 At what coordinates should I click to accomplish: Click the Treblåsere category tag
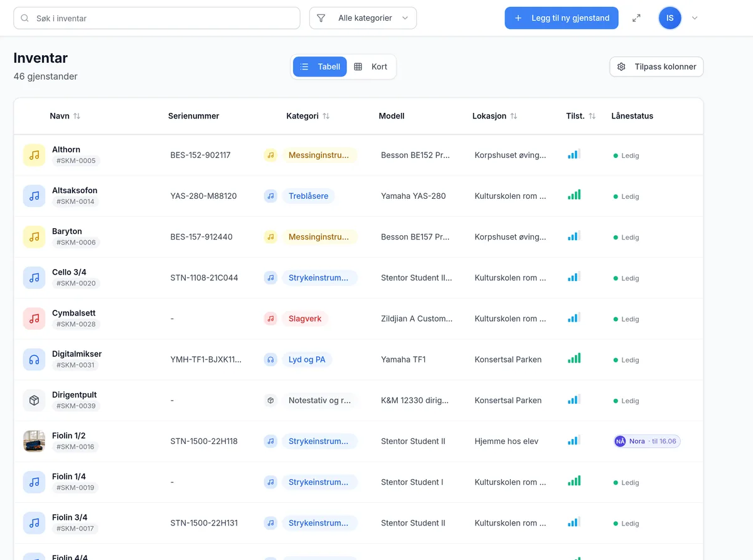tap(309, 196)
